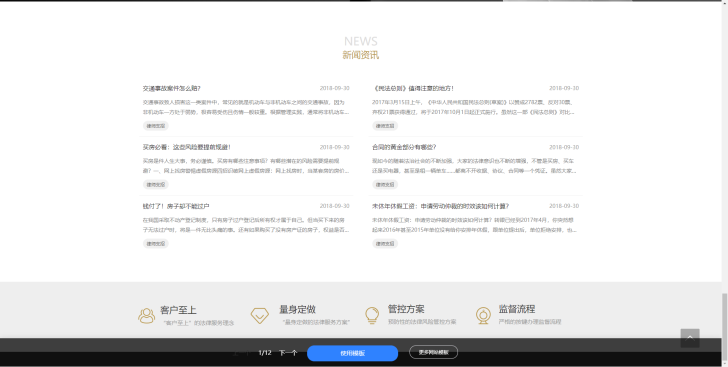The width and height of the screenshot is (728, 367).
Task: Click the 更多网站模板 outlined button
Action: tap(433, 352)
